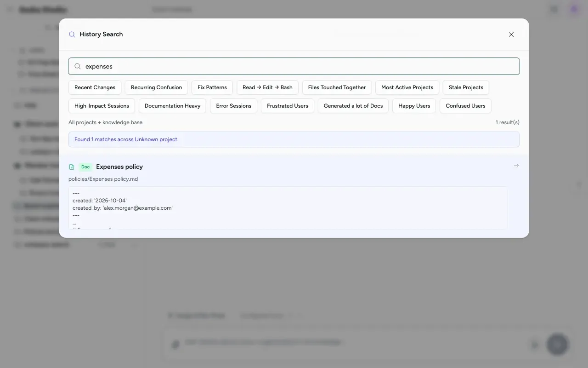Select the Read → Edit → Bash filter

point(267,87)
